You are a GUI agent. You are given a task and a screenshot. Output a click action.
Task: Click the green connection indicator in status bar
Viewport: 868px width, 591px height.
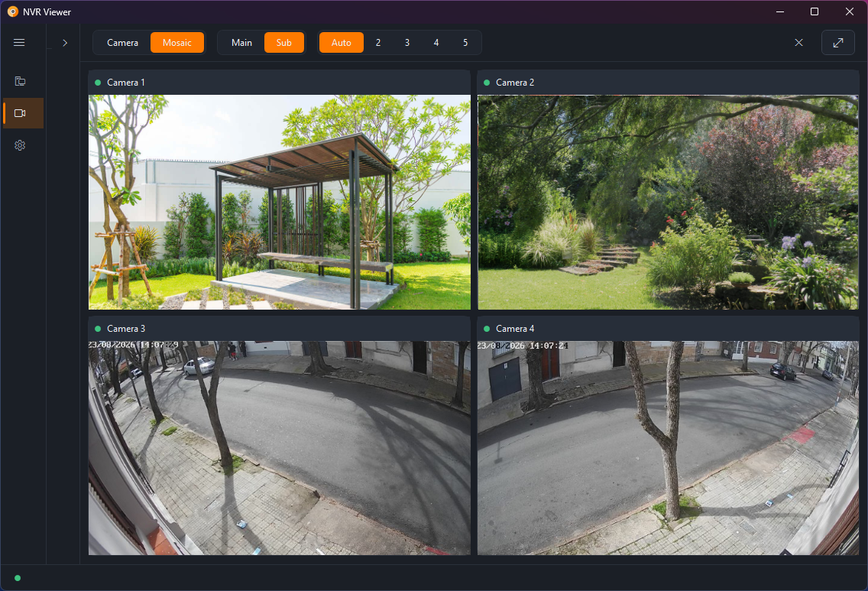18,578
